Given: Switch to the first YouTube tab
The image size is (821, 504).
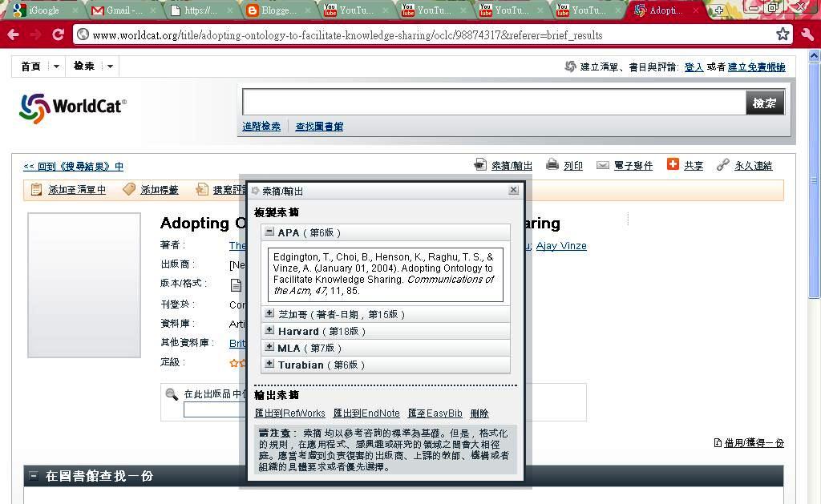Looking at the screenshot, I should pos(356,10).
